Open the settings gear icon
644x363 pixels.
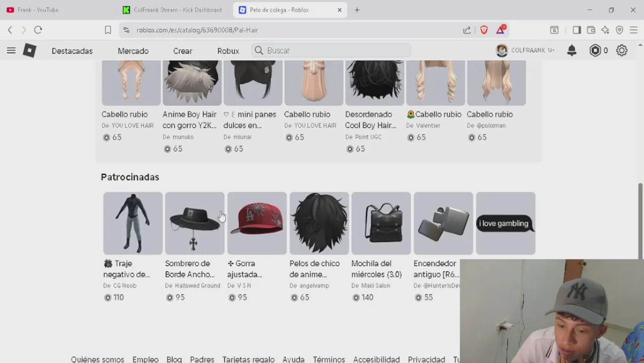(622, 50)
